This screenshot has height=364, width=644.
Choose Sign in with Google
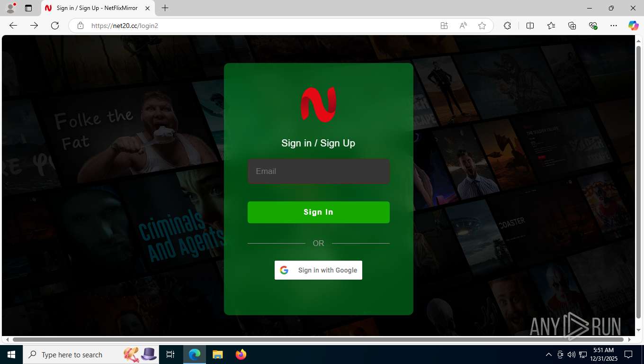point(318,270)
